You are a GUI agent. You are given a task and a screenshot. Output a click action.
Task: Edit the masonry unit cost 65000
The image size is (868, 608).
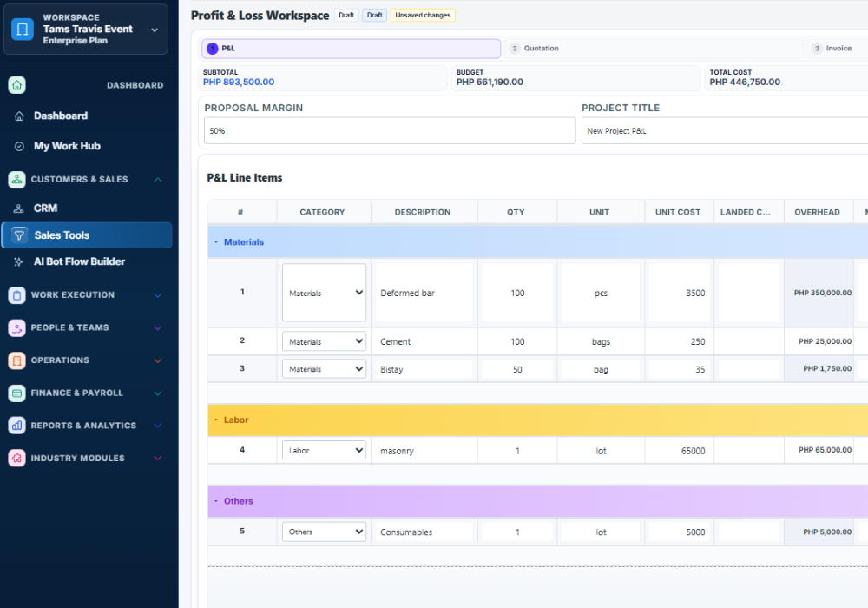click(x=680, y=451)
